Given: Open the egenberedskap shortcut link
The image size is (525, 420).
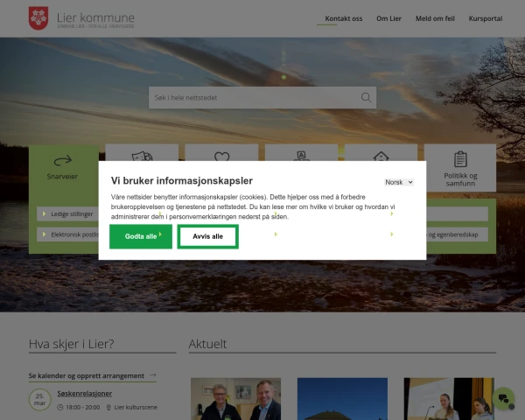Looking at the screenshot, I should coord(457,234).
